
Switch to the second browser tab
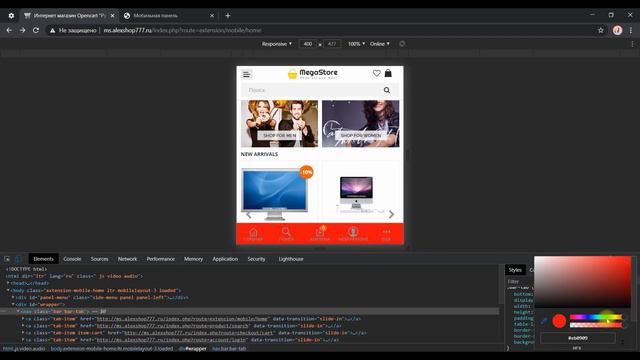point(169,16)
